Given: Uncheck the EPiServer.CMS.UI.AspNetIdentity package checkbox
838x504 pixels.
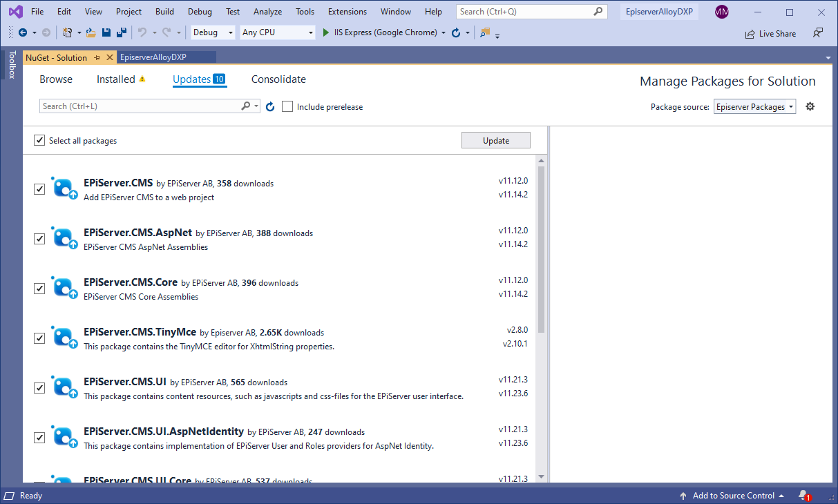Looking at the screenshot, I should coord(39,438).
